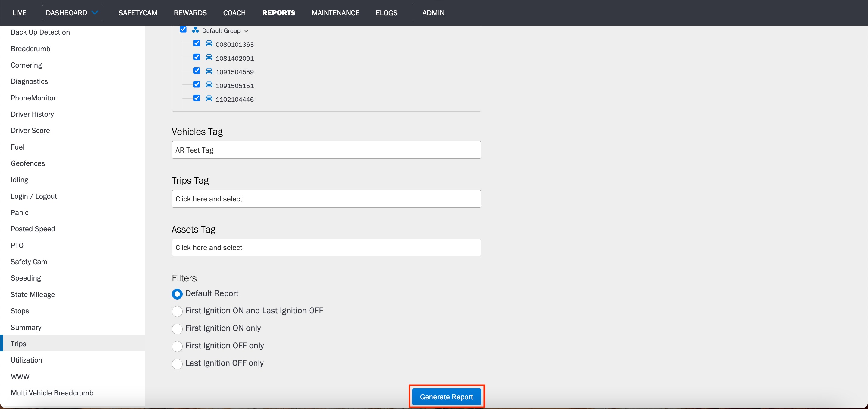Image resolution: width=868 pixels, height=409 pixels.
Task: Open Back Up Detection report
Action: coord(40,32)
